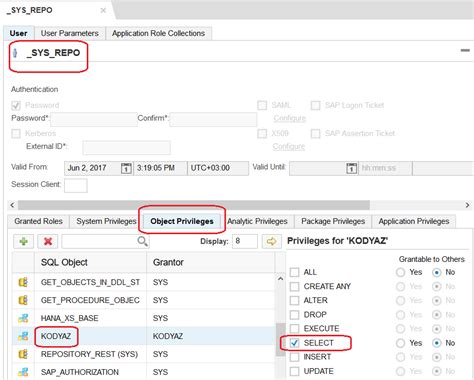
Task: Set SELECT grantable to others Yes
Action: click(400, 343)
